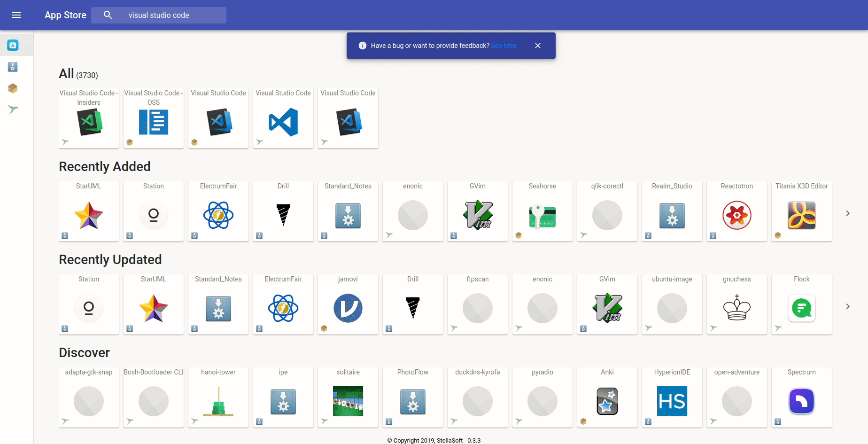Open Drill under Recently Added
Screen dimensions: 868x444
[283, 211]
